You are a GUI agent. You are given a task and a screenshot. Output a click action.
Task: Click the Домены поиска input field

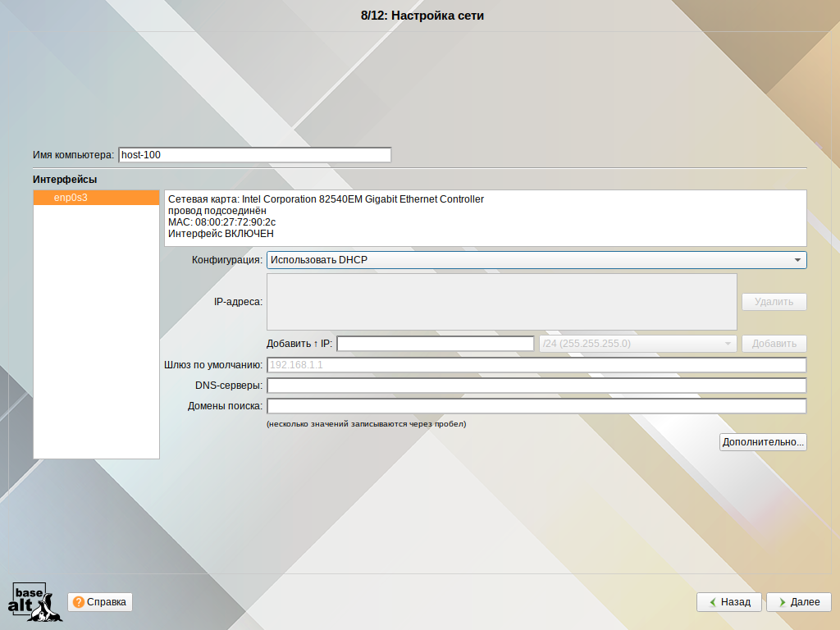536,406
